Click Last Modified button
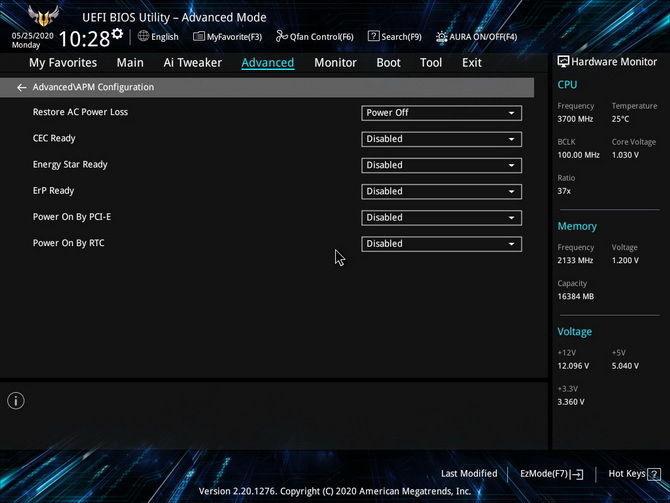This screenshot has height=503, width=670. [x=469, y=474]
